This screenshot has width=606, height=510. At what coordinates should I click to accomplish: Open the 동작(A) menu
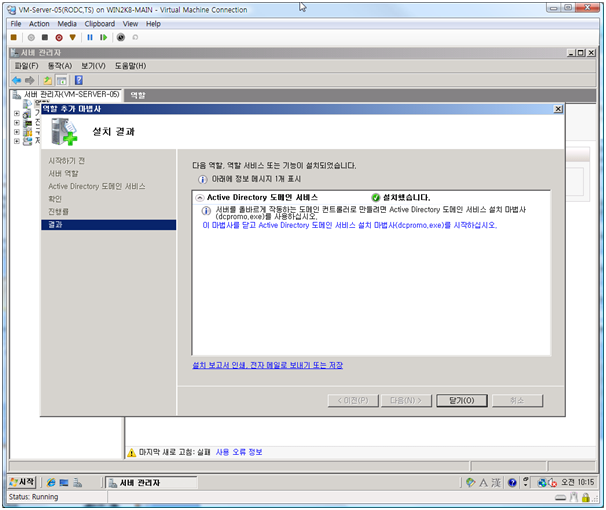(60, 66)
